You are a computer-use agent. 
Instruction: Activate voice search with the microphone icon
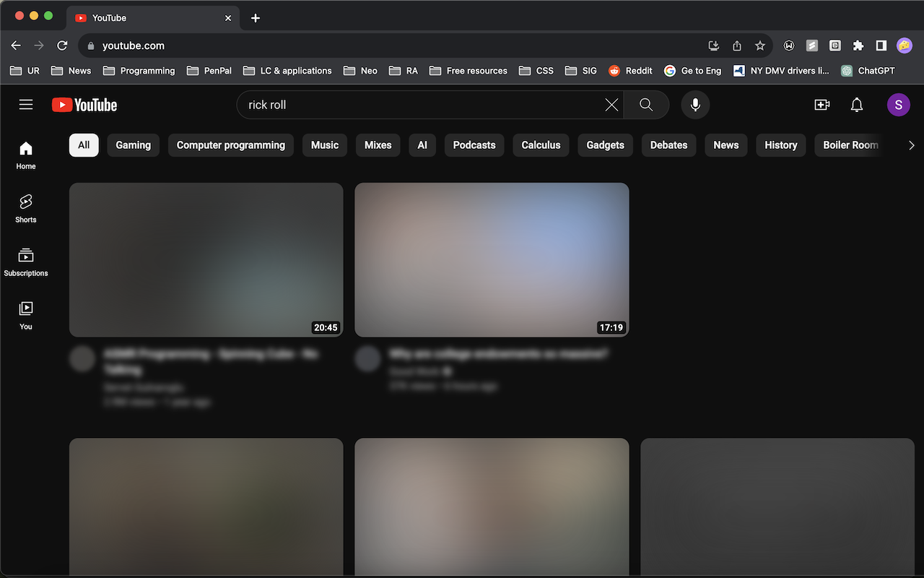[x=695, y=104]
